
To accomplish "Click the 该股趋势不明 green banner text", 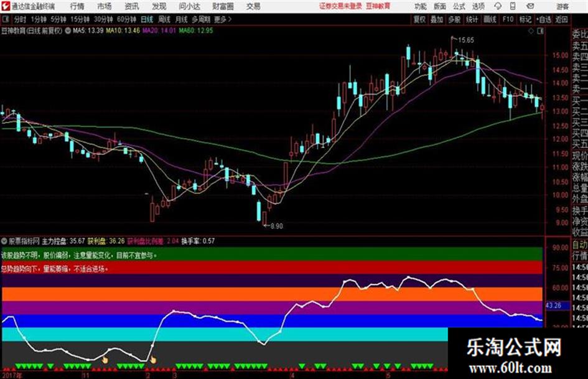I will [79, 255].
